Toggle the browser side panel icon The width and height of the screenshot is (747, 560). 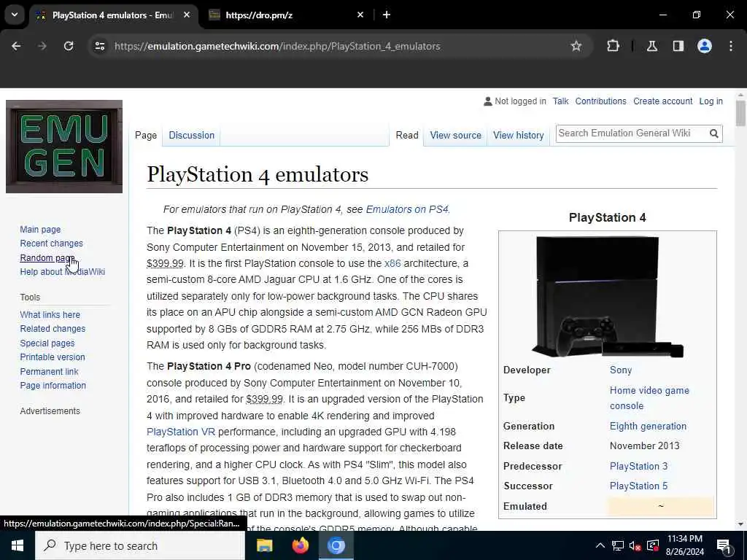pyautogui.click(x=678, y=46)
